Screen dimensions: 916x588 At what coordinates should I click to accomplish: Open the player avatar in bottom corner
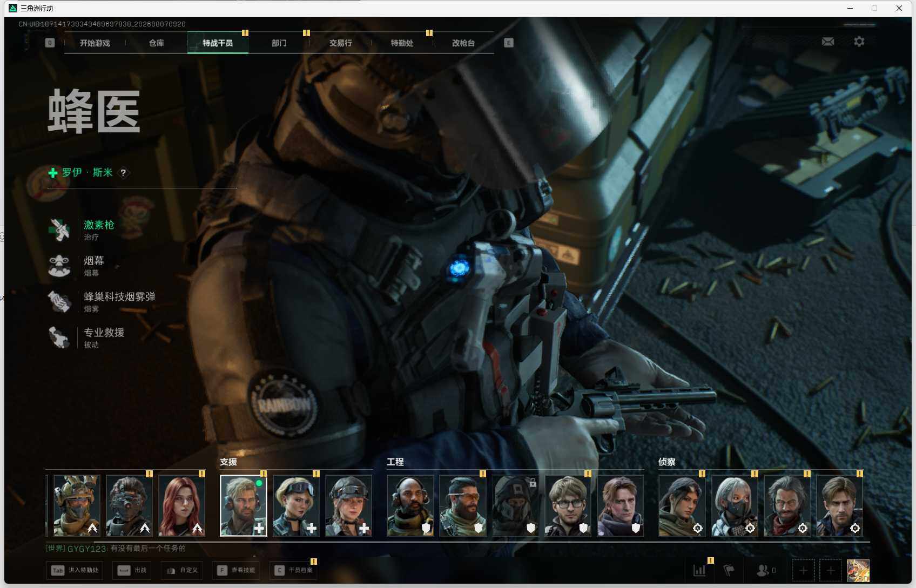click(858, 570)
